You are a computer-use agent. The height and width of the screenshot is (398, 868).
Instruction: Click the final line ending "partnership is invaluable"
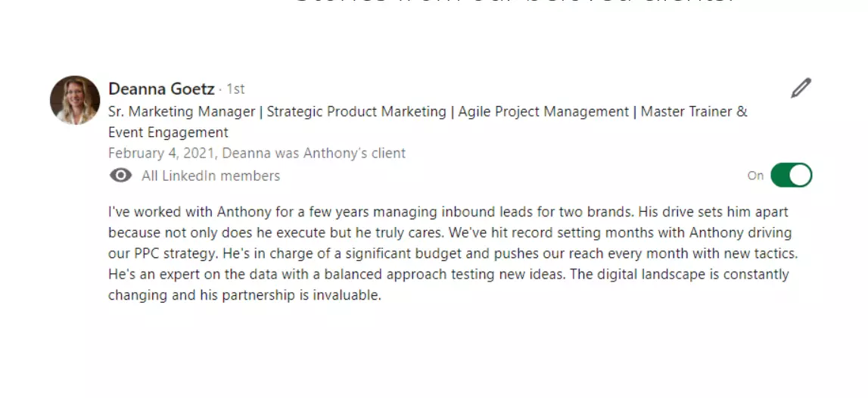(244, 295)
